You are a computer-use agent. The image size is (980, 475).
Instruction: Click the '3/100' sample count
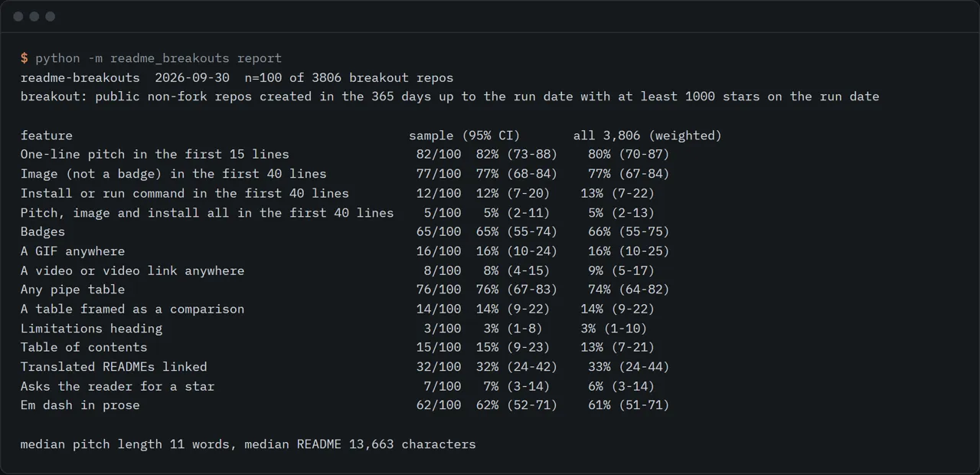443,329
